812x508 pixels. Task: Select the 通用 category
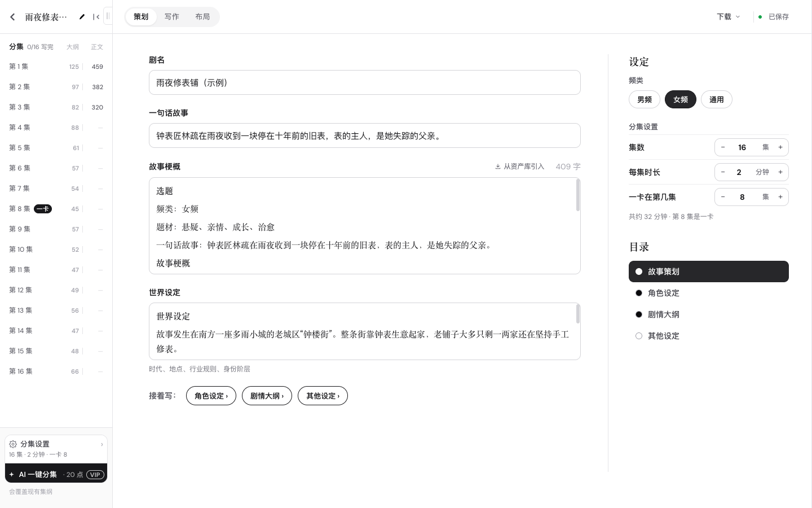pos(717,99)
